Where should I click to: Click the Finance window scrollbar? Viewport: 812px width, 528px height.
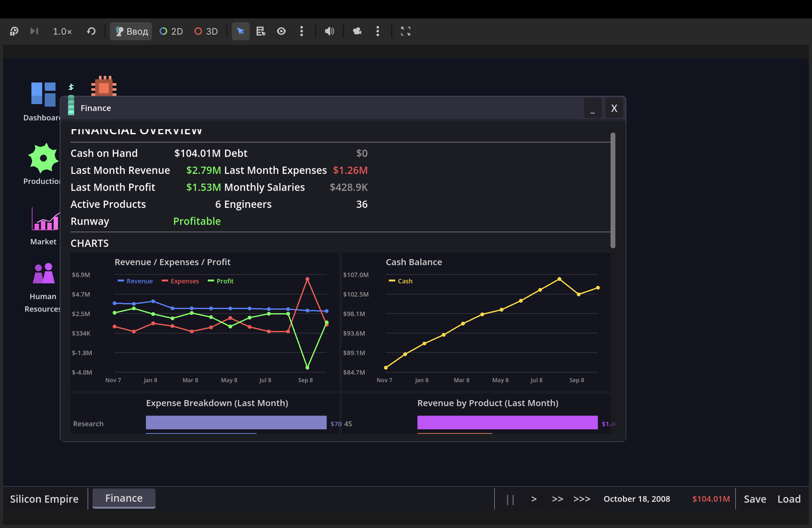pos(613,190)
